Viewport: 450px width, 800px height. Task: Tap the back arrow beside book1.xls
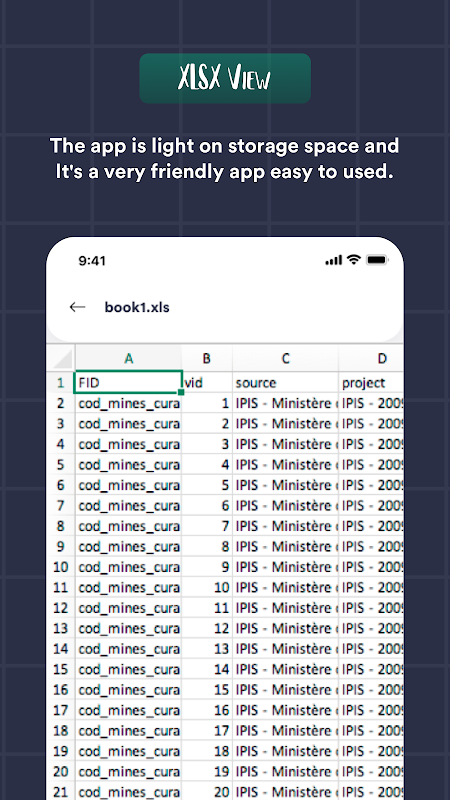click(x=78, y=307)
